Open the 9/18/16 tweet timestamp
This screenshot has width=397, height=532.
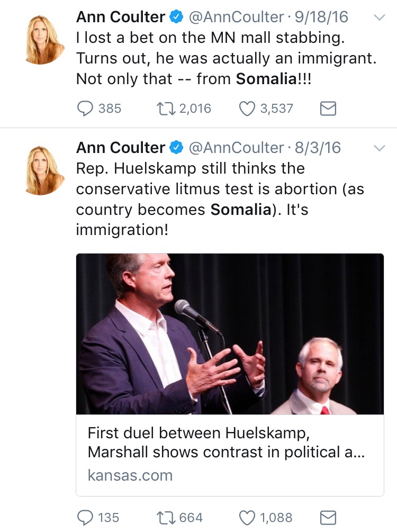pyautogui.click(x=321, y=17)
